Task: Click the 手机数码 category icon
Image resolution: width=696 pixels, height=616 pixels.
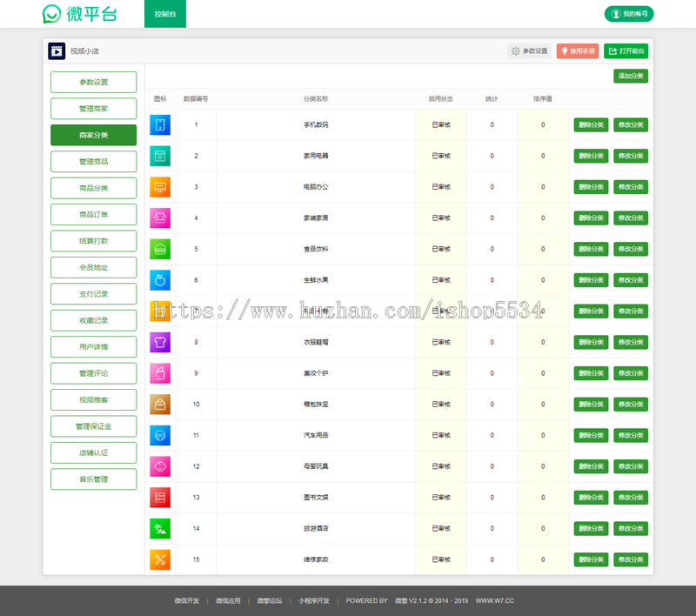Action: click(160, 125)
